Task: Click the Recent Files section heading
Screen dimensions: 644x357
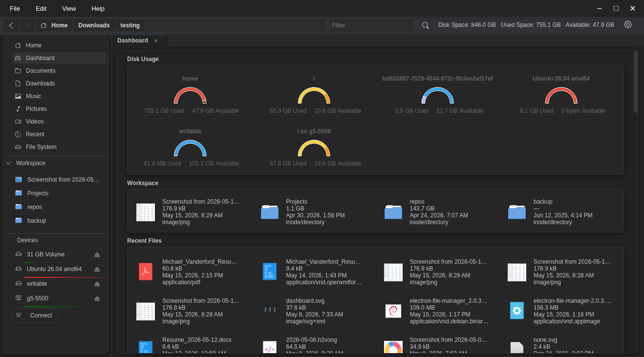Action: [144, 241]
